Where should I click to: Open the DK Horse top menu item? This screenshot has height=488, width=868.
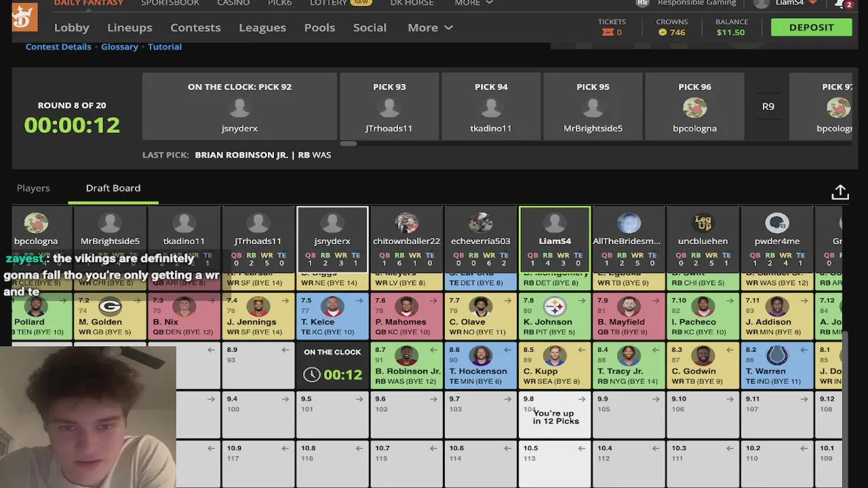click(x=412, y=3)
